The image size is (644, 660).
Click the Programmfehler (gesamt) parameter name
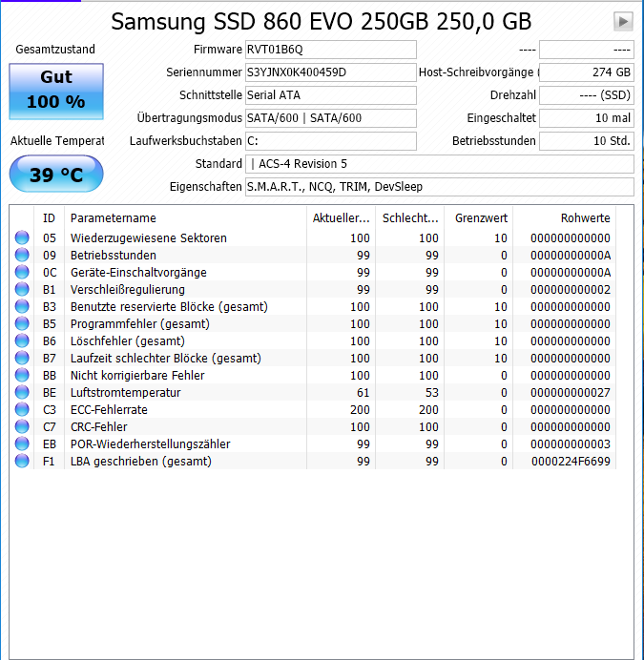pos(140,323)
